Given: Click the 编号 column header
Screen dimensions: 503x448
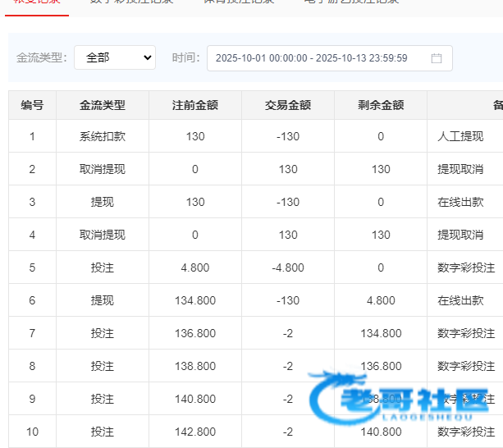Looking at the screenshot, I should (x=32, y=105).
